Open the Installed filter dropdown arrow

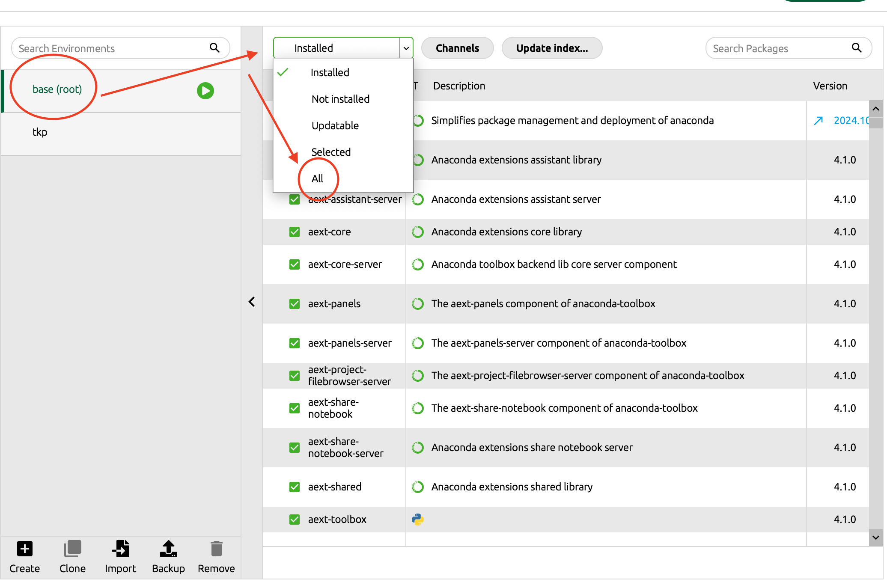coord(406,48)
